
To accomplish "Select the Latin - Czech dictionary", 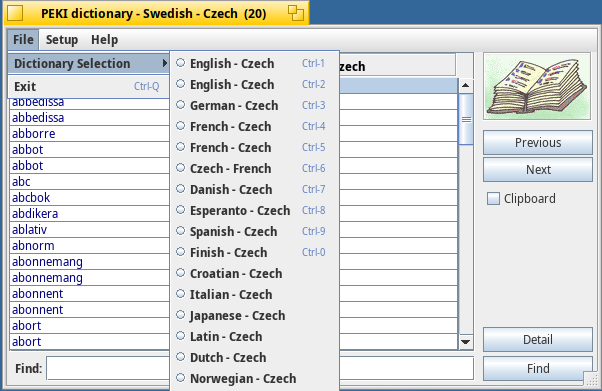I will pyautogui.click(x=255, y=336).
